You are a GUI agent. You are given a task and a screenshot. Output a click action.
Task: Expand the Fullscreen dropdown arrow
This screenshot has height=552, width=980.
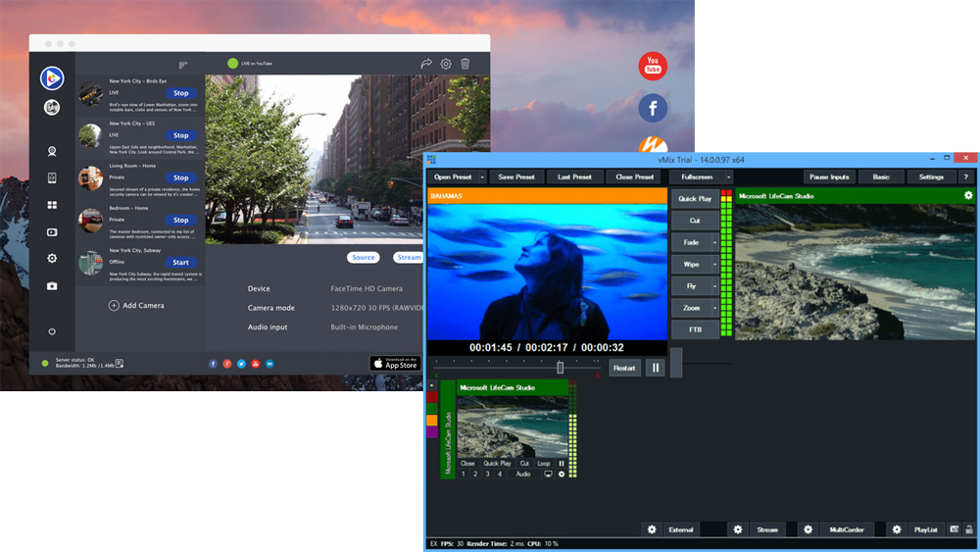point(728,176)
